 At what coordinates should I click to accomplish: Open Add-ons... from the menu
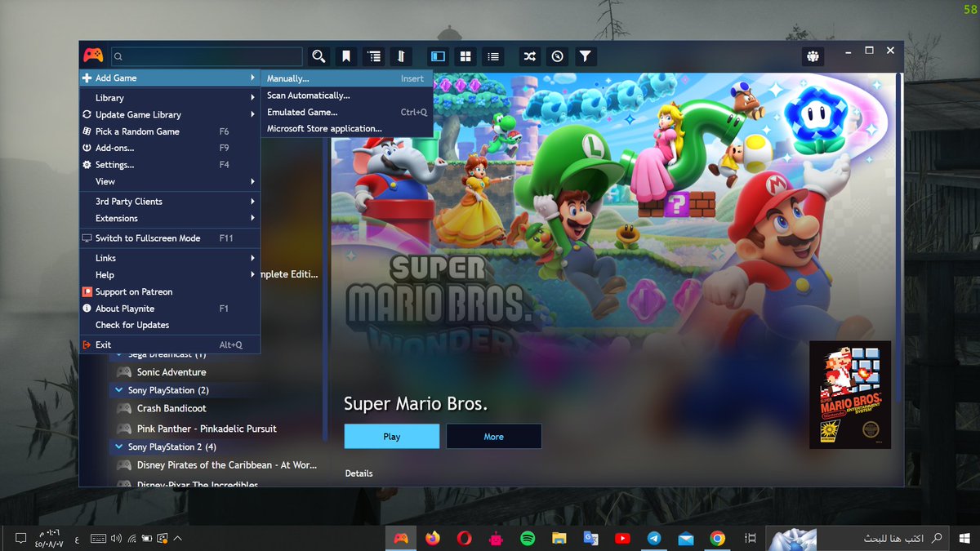pos(170,148)
